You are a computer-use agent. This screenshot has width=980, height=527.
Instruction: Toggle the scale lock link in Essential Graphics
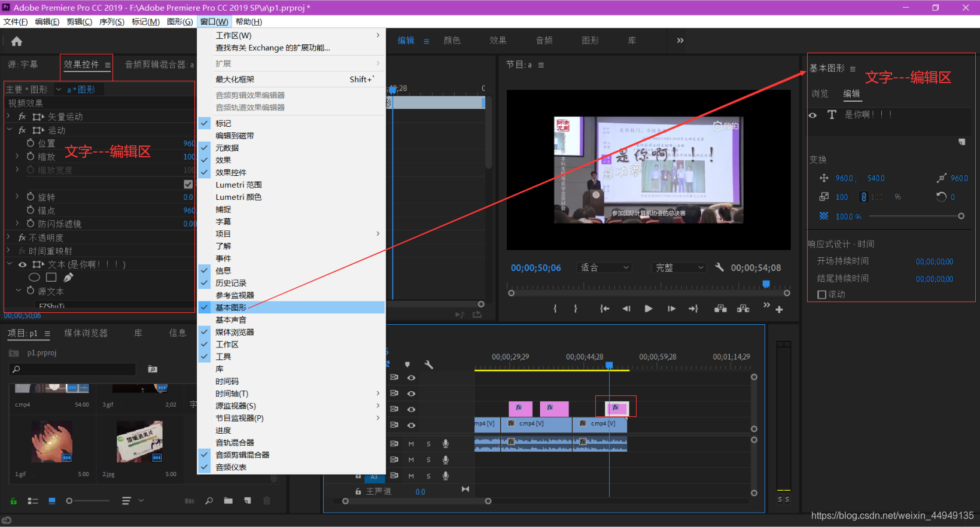point(863,197)
